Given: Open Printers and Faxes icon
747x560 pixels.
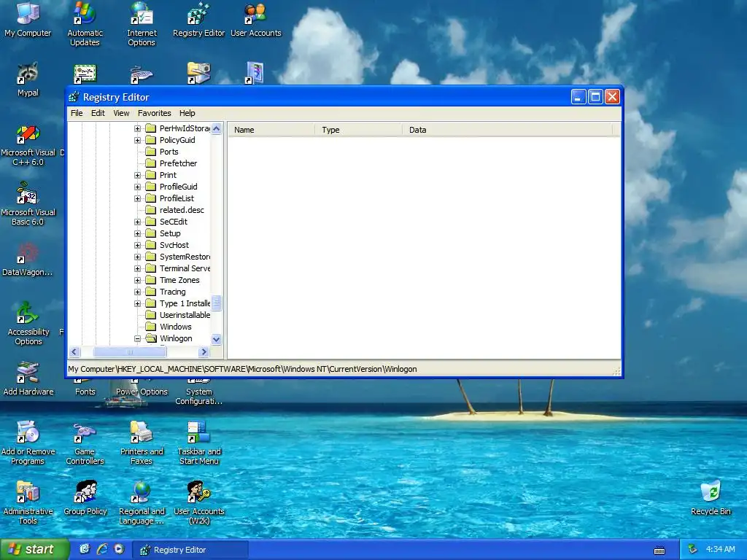Looking at the screenshot, I should pos(142,443).
